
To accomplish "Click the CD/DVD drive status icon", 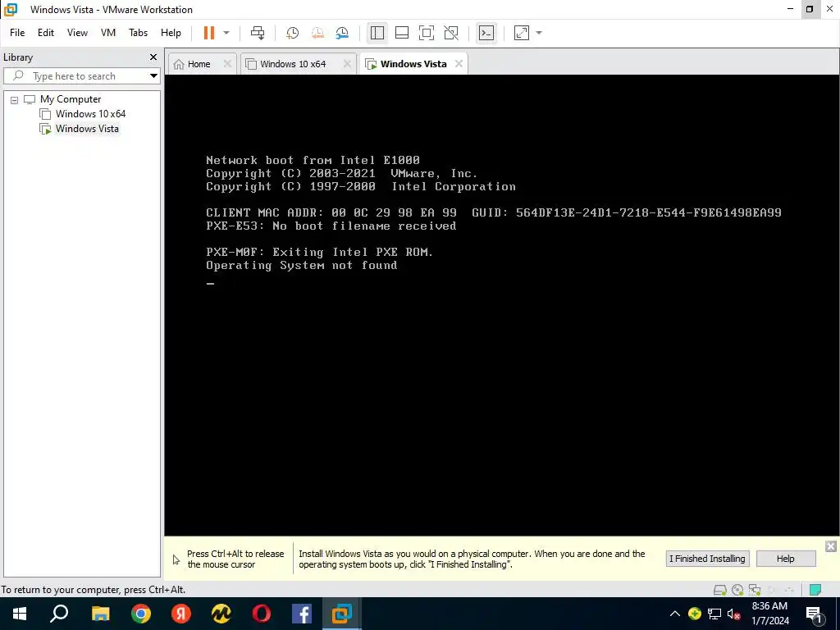I will pyautogui.click(x=737, y=590).
